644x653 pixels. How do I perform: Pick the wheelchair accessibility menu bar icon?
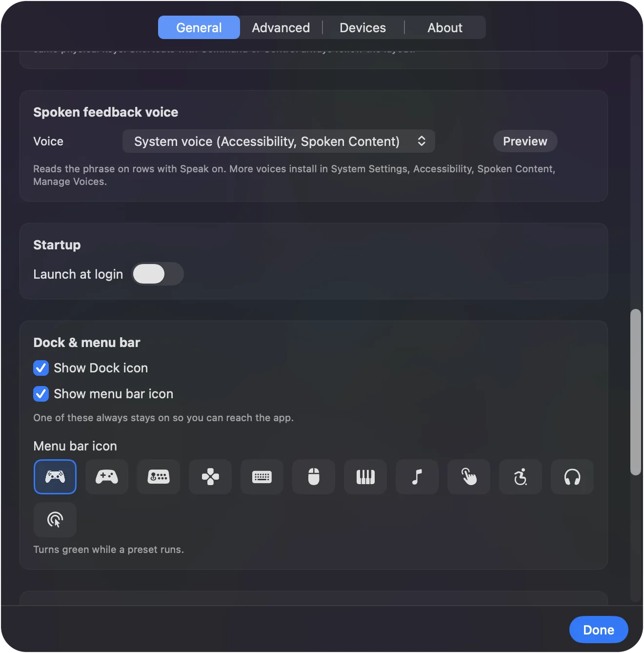click(x=521, y=477)
